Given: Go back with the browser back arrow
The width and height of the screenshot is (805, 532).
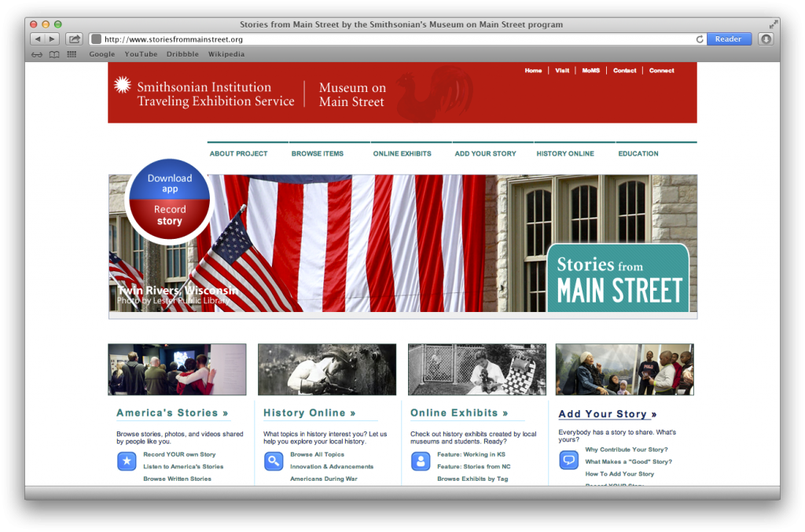Looking at the screenshot, I should pos(38,39).
